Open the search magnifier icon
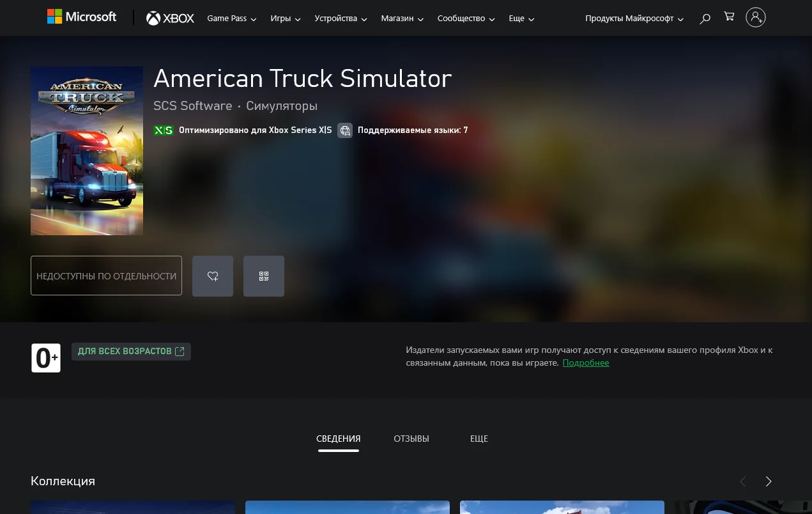Image resolution: width=812 pixels, height=514 pixels. 705,19
